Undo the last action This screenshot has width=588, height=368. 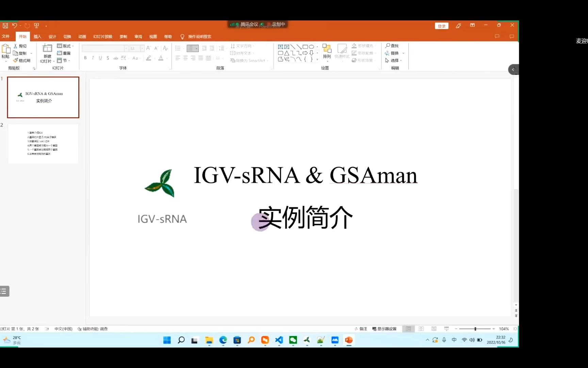tap(14, 26)
